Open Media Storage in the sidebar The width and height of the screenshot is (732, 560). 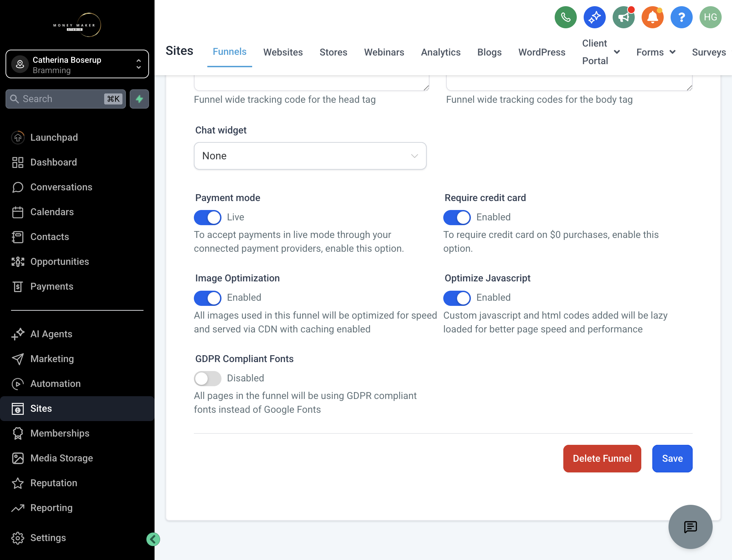coord(77,458)
